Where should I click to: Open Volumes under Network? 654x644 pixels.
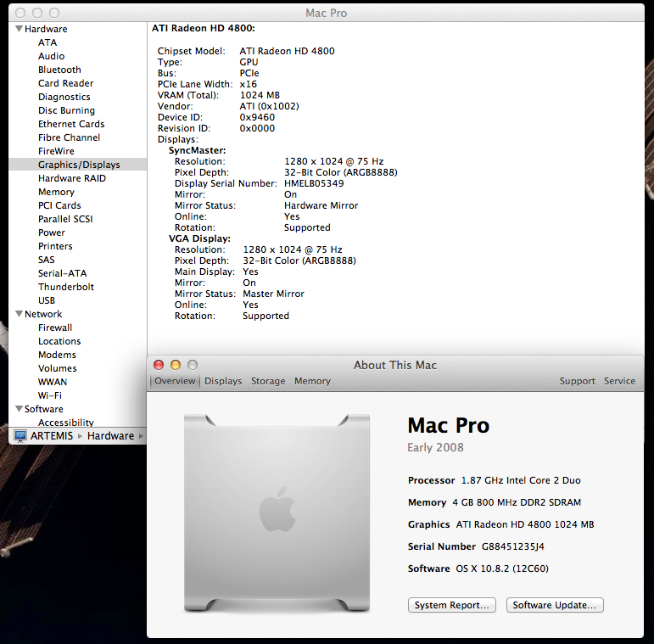[58, 368]
